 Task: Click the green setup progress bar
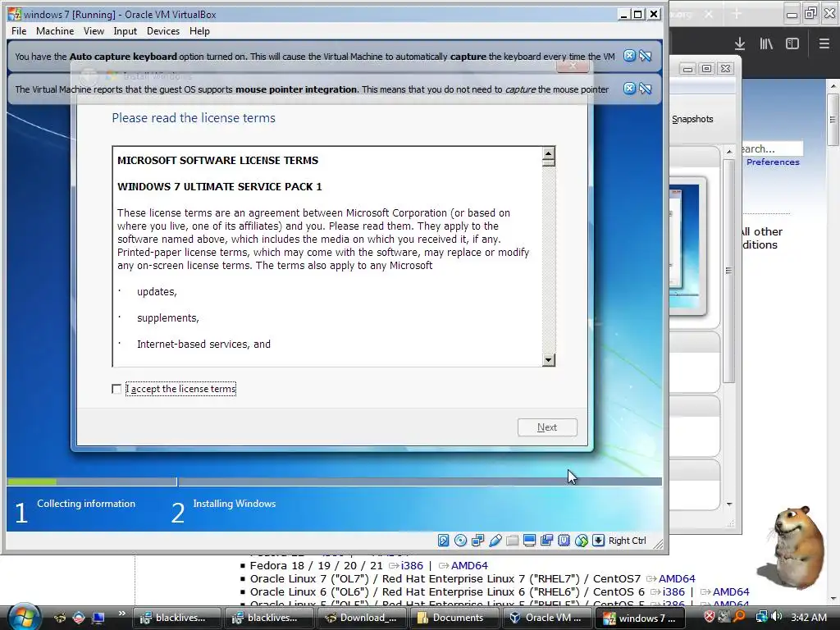[x=32, y=482]
